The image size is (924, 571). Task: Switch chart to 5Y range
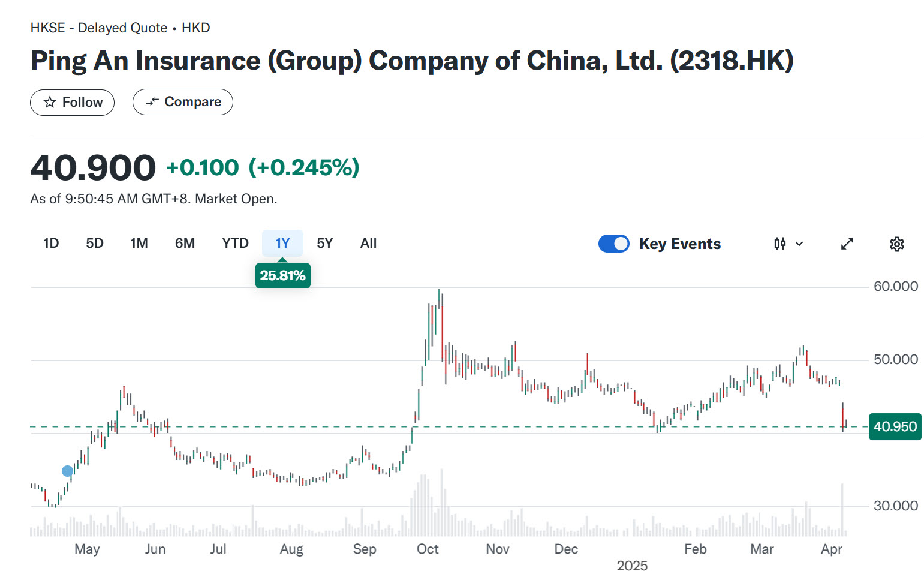point(325,243)
